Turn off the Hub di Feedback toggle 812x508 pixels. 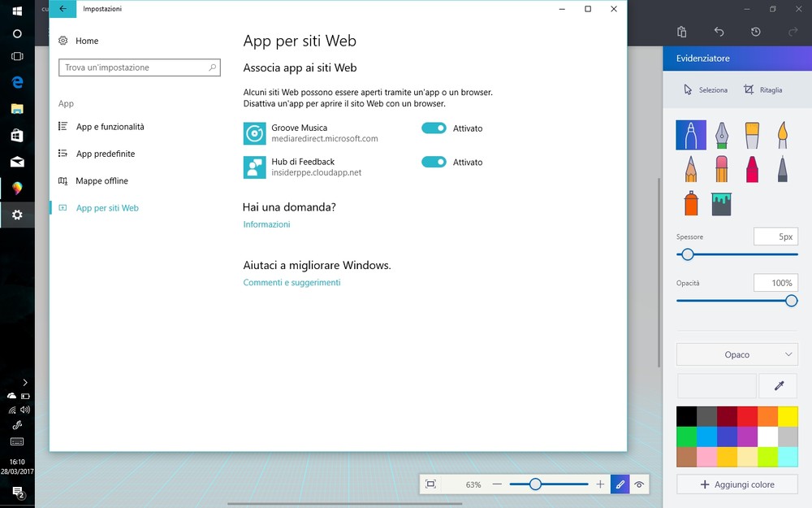click(434, 162)
